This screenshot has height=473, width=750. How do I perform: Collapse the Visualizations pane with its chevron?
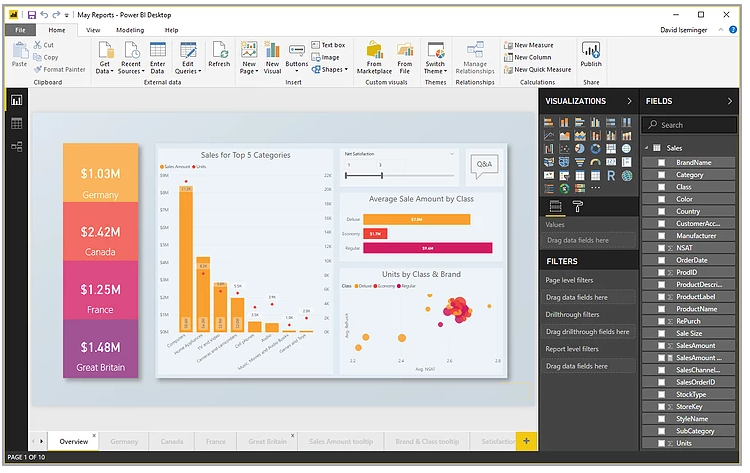[629, 101]
